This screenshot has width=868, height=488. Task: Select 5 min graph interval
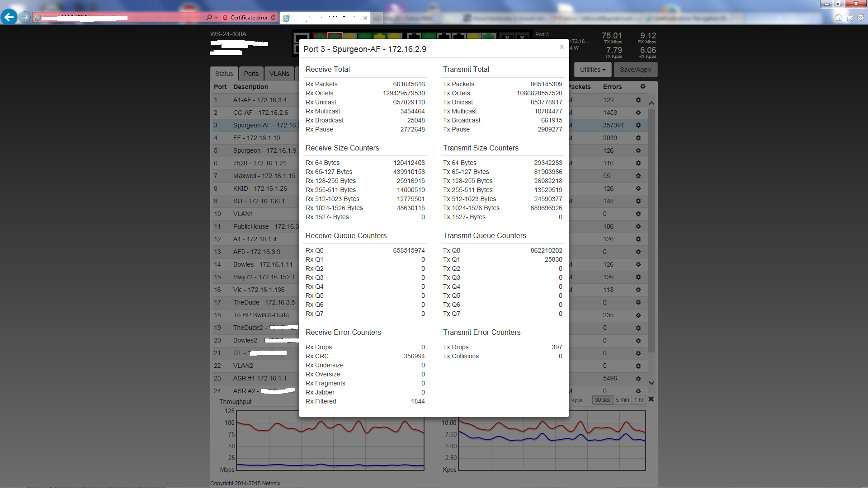pyautogui.click(x=622, y=400)
